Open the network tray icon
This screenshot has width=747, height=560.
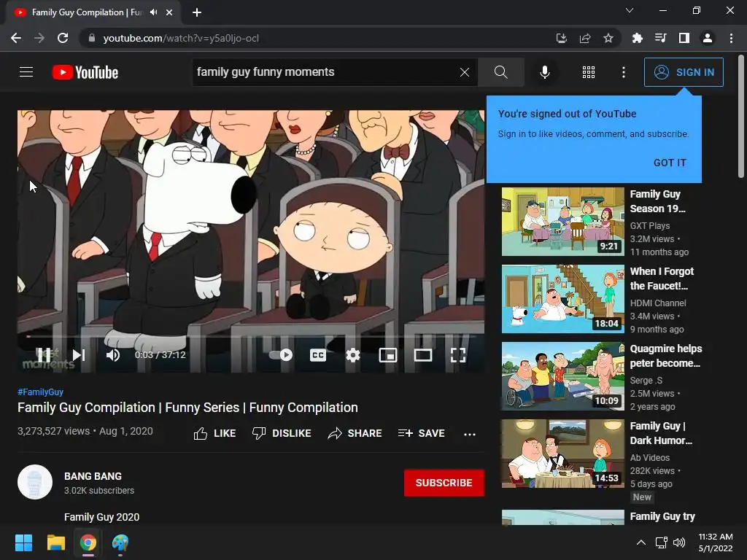tap(661, 542)
